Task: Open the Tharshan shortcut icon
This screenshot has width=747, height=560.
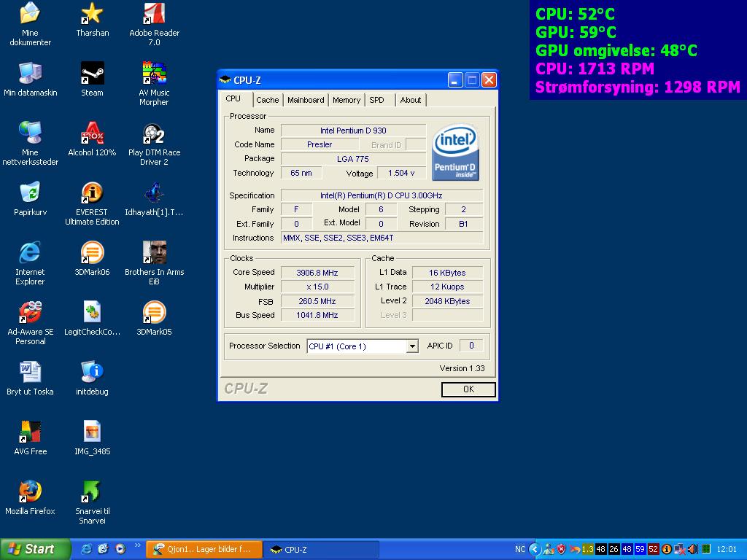Action: (x=92, y=13)
